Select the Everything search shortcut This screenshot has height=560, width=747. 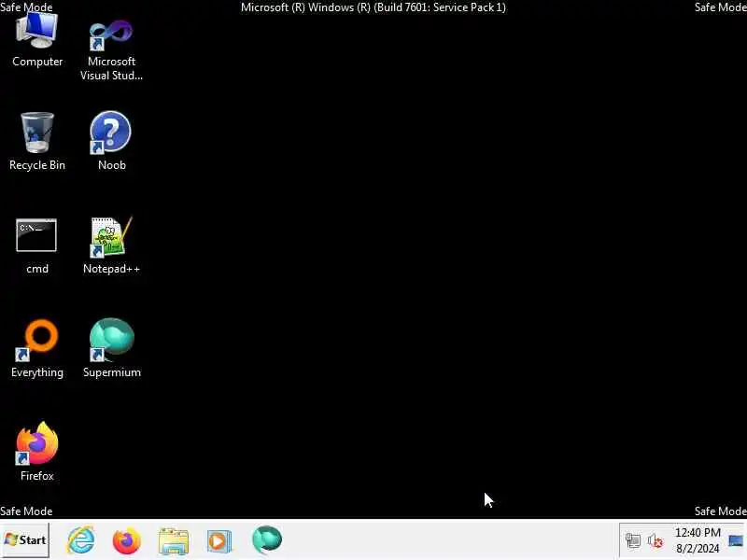pyautogui.click(x=37, y=349)
